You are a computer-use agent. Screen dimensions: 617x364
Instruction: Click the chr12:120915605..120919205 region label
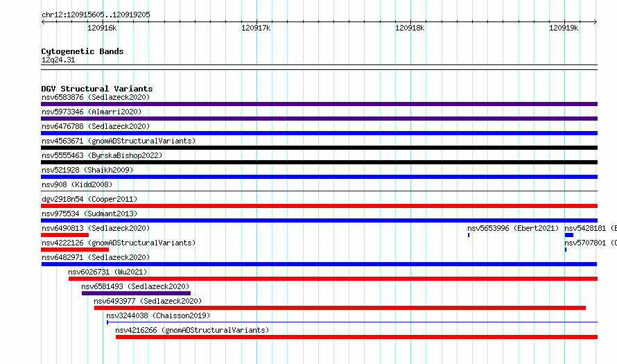pyautogui.click(x=96, y=15)
